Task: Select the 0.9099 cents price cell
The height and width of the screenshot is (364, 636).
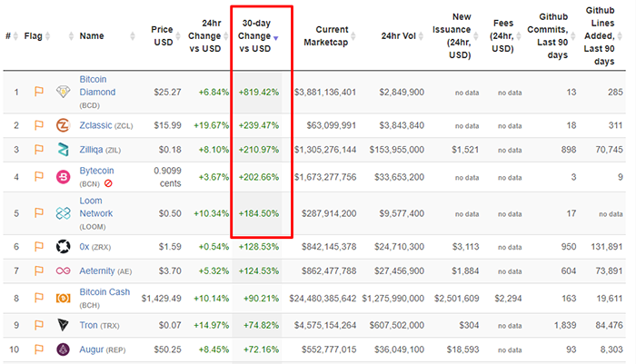Action: [x=167, y=177]
